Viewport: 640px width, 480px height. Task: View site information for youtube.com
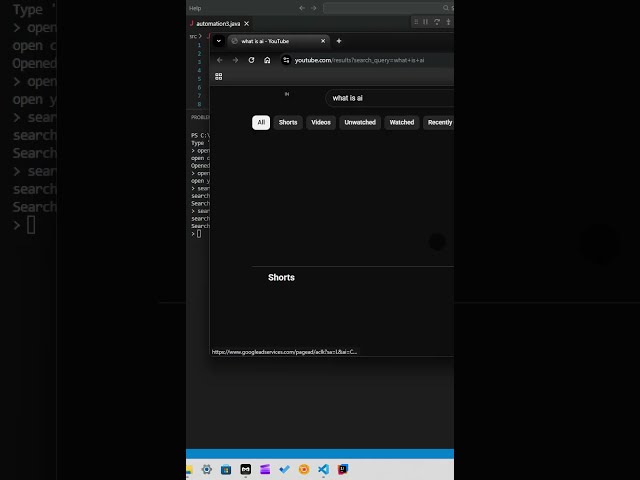point(286,60)
